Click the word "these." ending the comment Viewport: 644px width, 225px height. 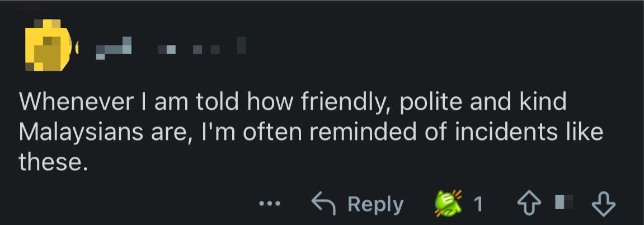(x=53, y=162)
